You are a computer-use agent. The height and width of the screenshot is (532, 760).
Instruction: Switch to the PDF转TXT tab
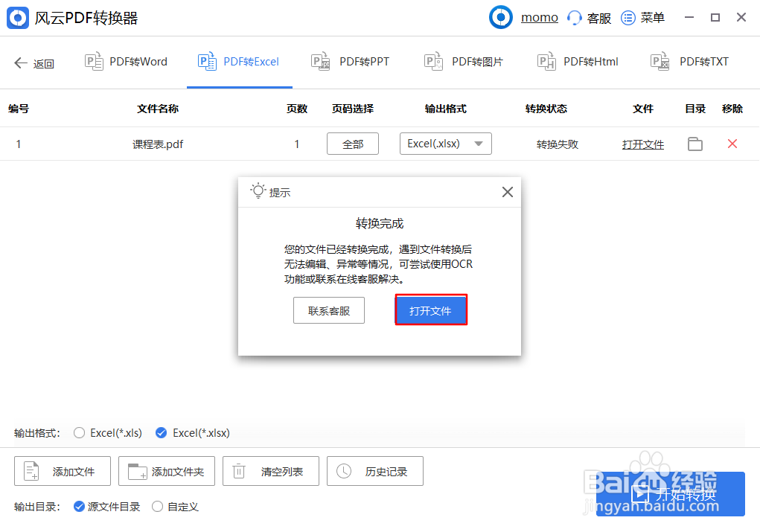[x=689, y=62]
